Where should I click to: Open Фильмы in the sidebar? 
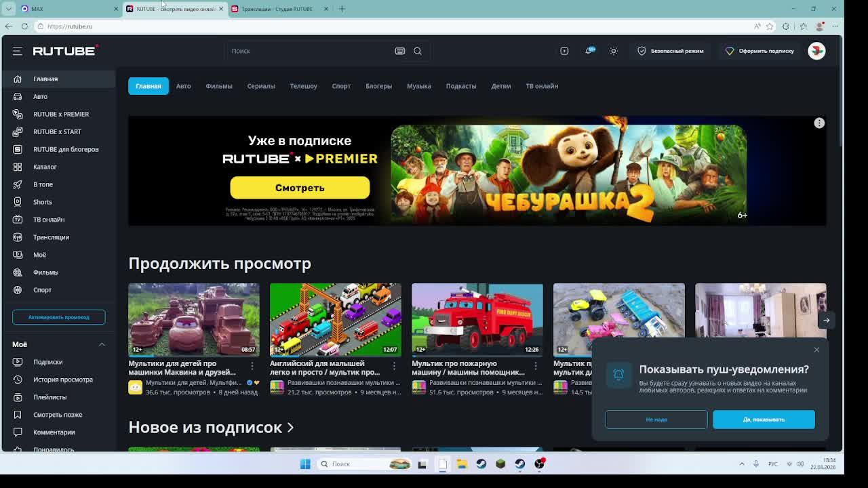pyautogui.click(x=59, y=272)
